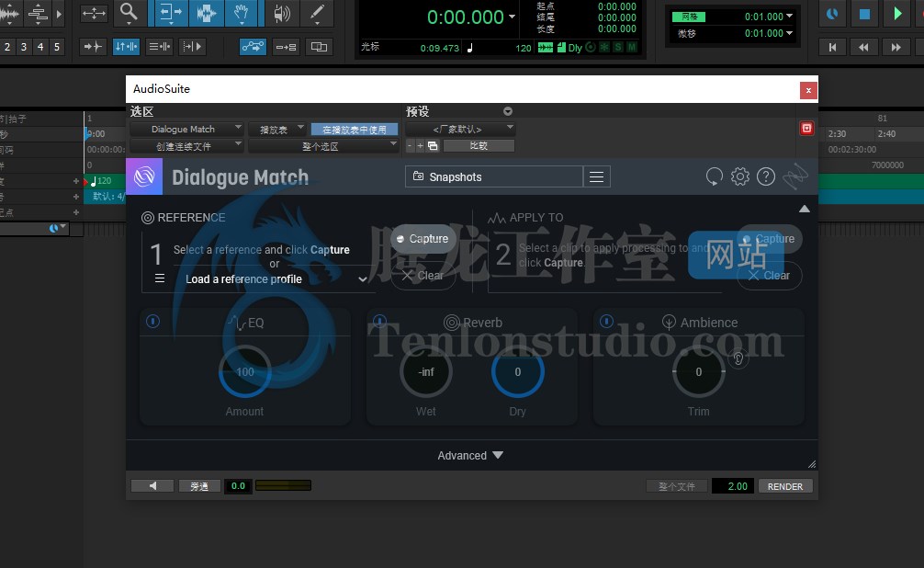The image size is (924, 568).
Task: Recall zoom preset 5
Action: (x=57, y=47)
